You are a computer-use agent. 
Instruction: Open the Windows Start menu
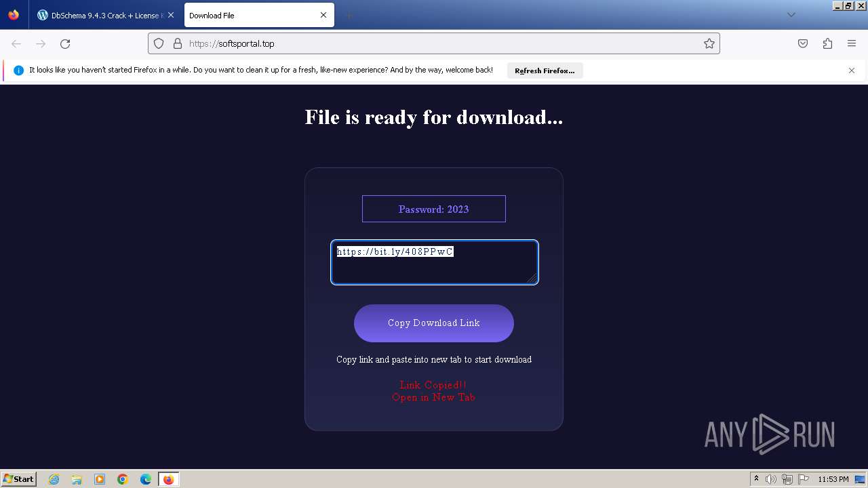coord(18,479)
